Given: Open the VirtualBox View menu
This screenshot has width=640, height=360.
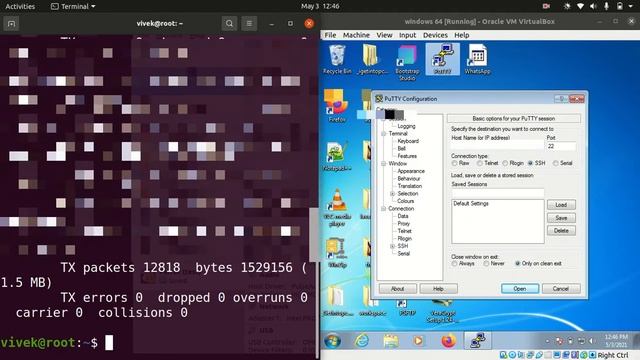Looking at the screenshot, I should pyautogui.click(x=384, y=35).
